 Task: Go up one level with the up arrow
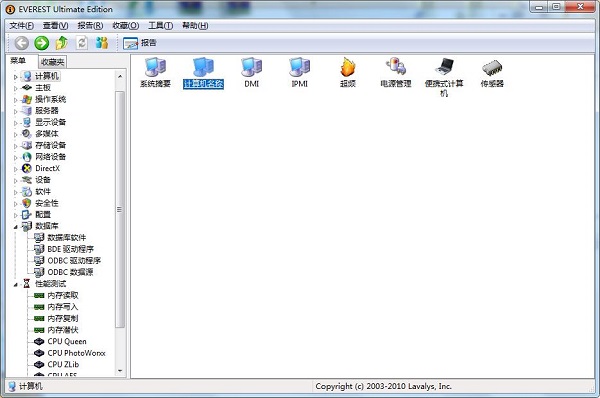click(x=61, y=43)
